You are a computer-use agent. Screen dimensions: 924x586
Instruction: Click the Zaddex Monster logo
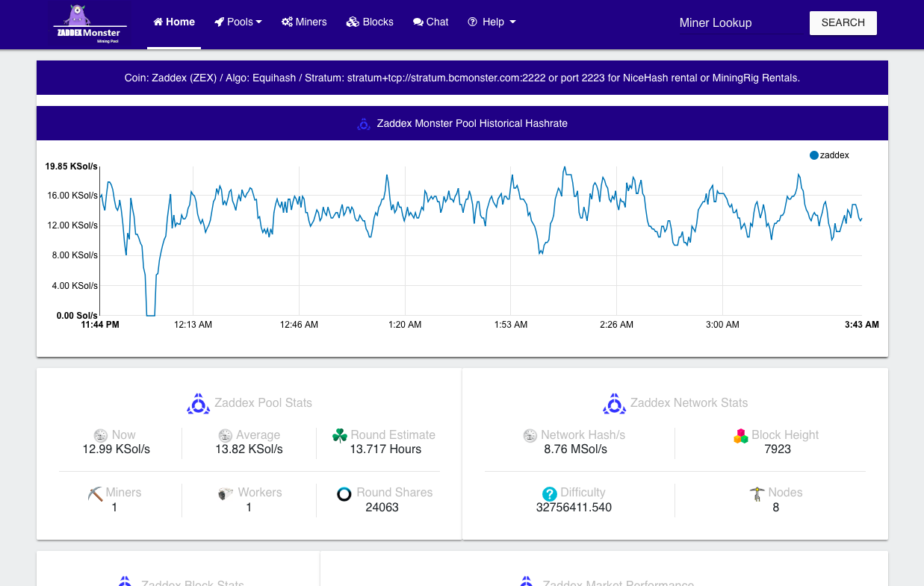click(90, 23)
